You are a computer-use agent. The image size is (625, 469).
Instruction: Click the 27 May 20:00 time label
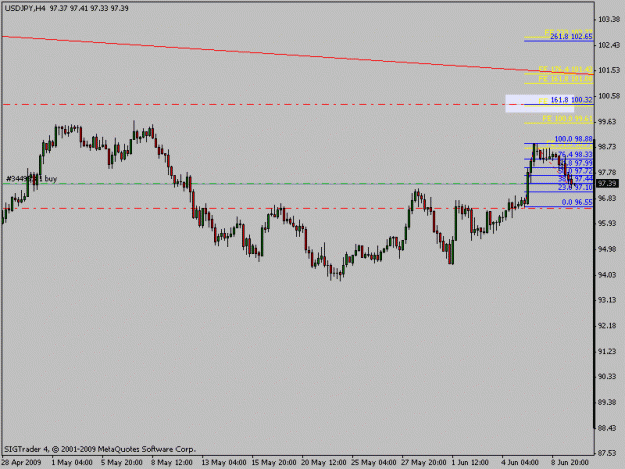coord(424,463)
